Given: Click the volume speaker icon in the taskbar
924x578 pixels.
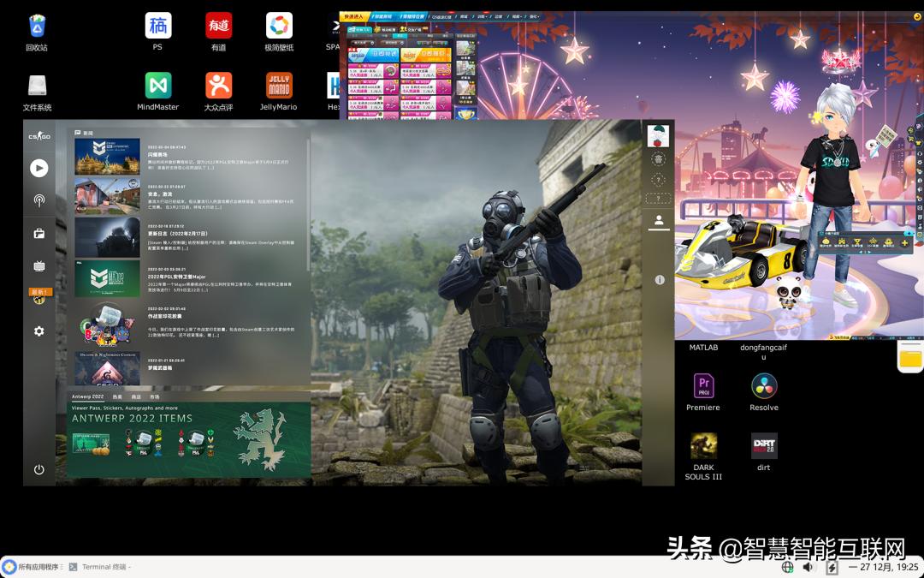Looking at the screenshot, I should (808, 567).
